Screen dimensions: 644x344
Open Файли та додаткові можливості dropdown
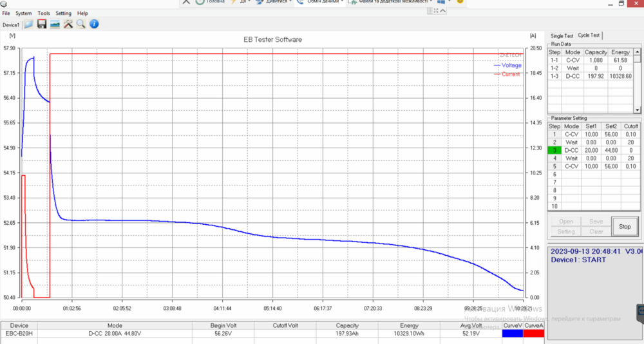(390, 2)
